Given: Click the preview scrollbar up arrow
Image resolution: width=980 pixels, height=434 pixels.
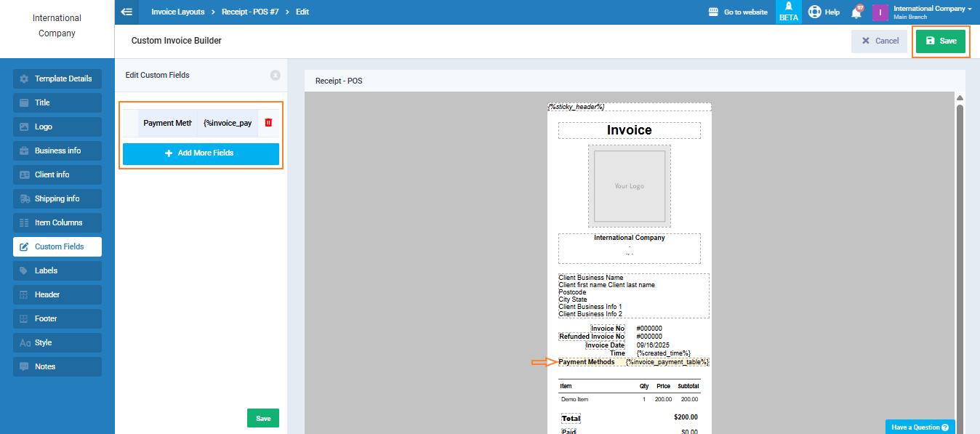Looking at the screenshot, I should coord(960,98).
